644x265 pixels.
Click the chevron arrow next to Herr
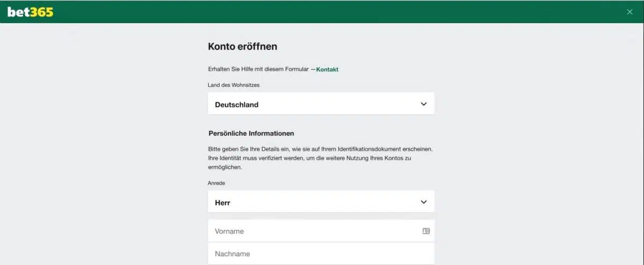pyautogui.click(x=423, y=202)
